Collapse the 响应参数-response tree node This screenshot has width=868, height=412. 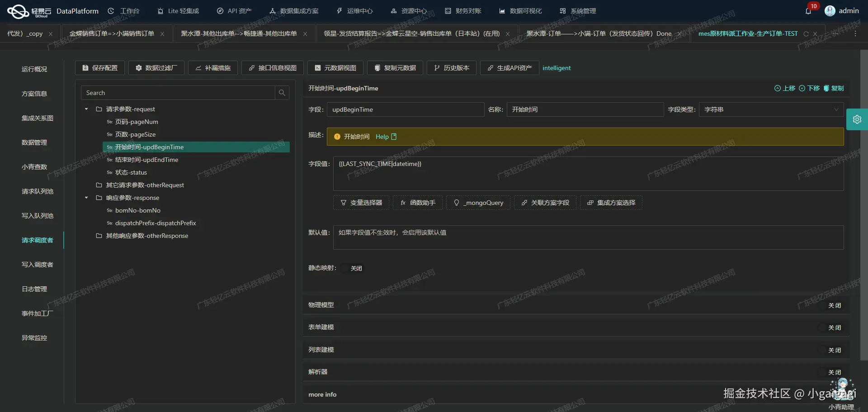[x=86, y=198]
